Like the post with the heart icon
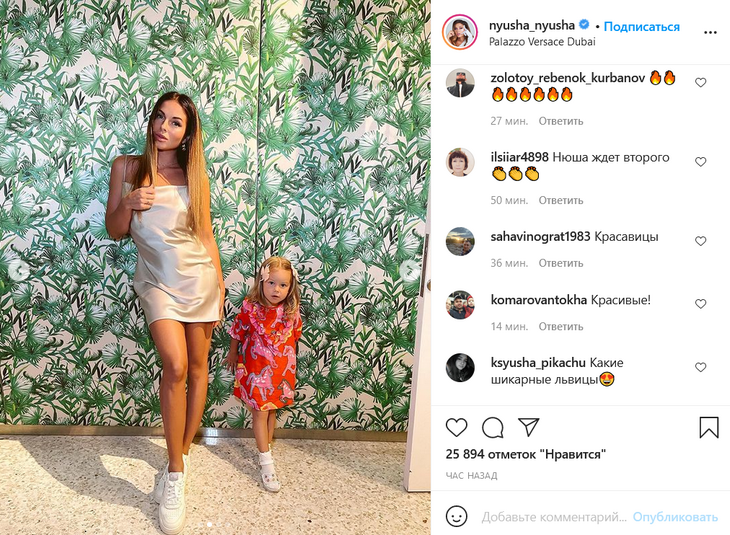The image size is (730, 535). [x=456, y=427]
